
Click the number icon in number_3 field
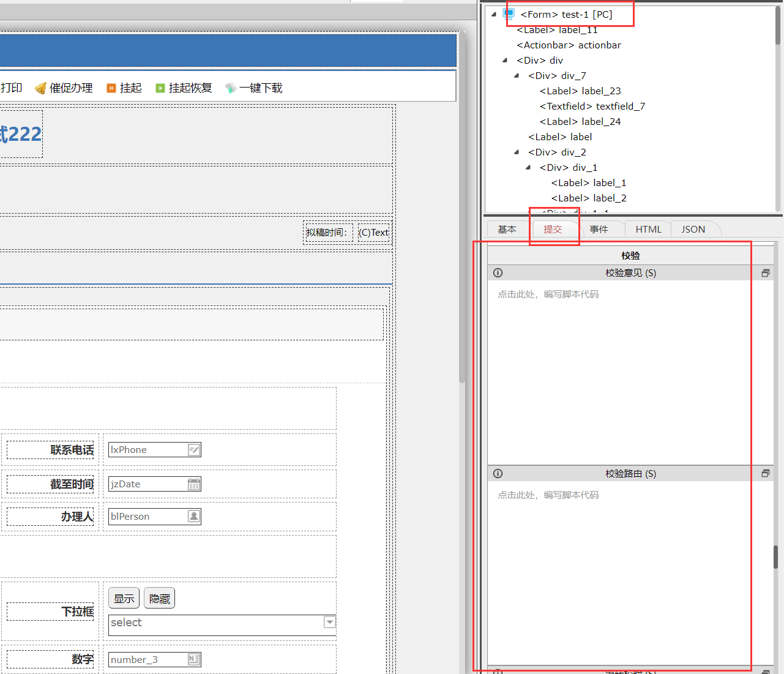pos(193,659)
